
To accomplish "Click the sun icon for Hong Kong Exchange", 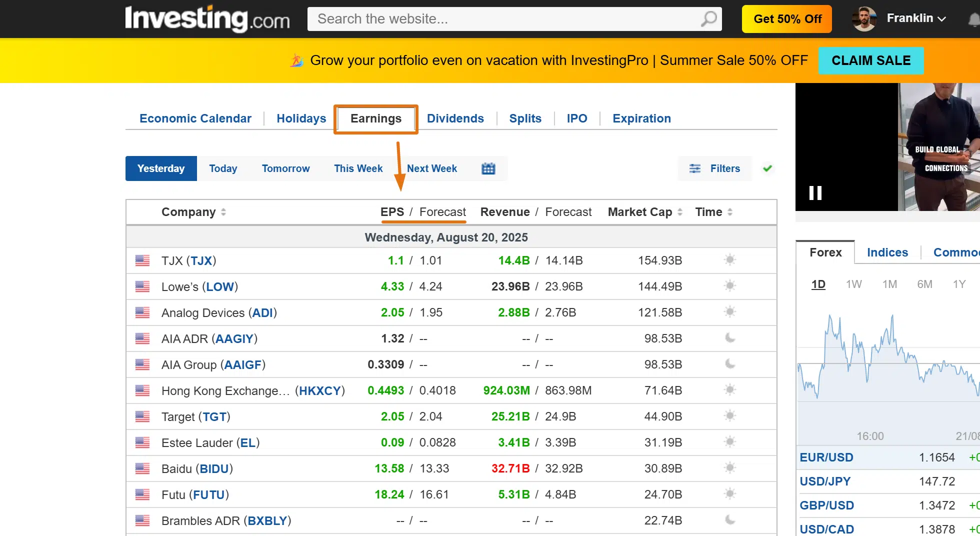I will point(730,390).
